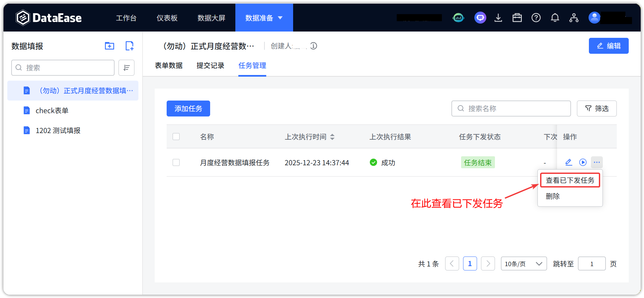Click the creator info icon

pos(314,46)
